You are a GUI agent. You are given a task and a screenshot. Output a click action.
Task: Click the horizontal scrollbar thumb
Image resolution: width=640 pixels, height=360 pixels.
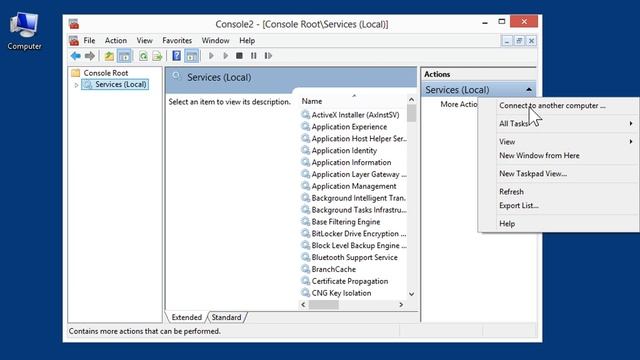pos(324,304)
